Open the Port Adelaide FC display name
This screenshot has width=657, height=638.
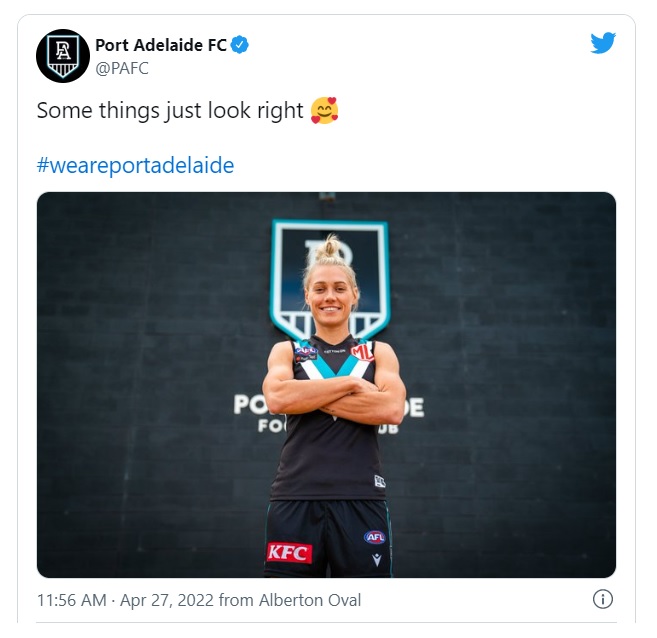pos(161,45)
